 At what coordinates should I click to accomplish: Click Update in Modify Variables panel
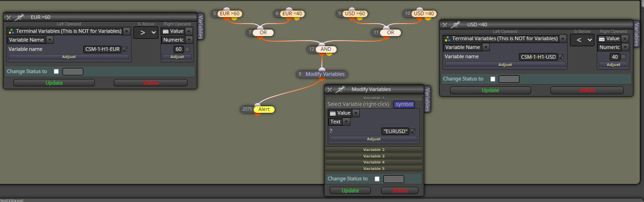pyautogui.click(x=350, y=190)
